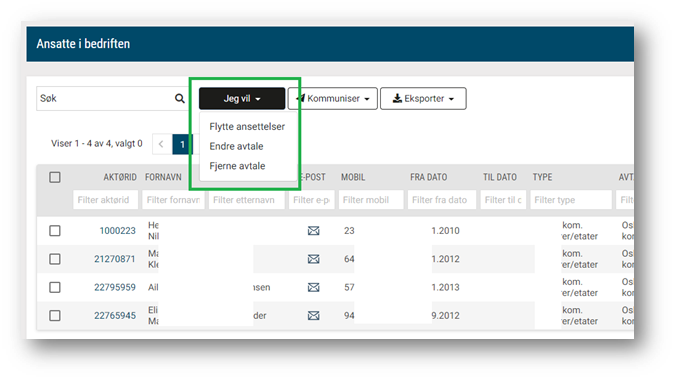Open email for employee 22795959

pos(313,287)
